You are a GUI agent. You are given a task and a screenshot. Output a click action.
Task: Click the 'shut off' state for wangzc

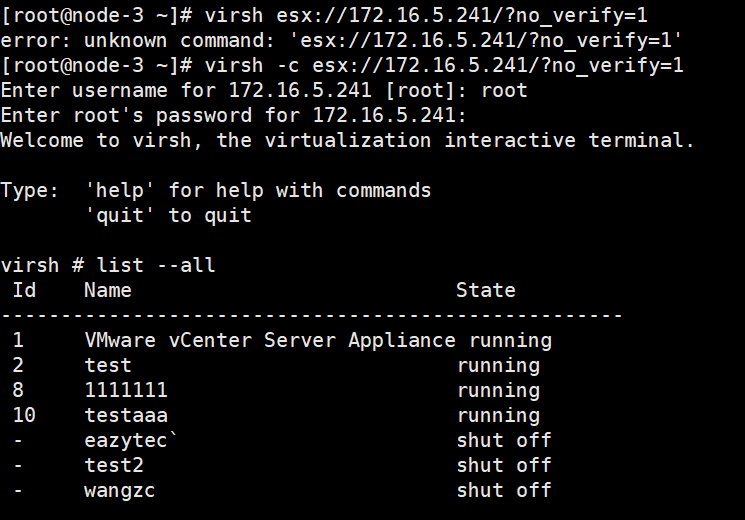coord(504,490)
